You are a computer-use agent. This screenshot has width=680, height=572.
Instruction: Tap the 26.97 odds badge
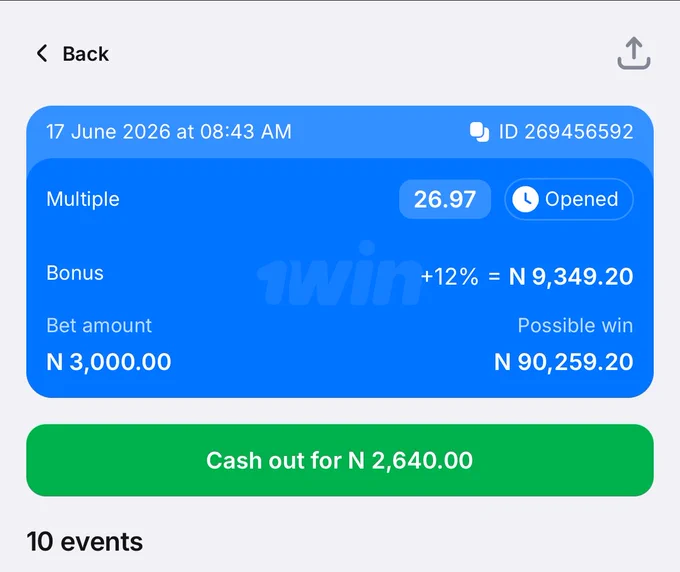[x=445, y=199]
